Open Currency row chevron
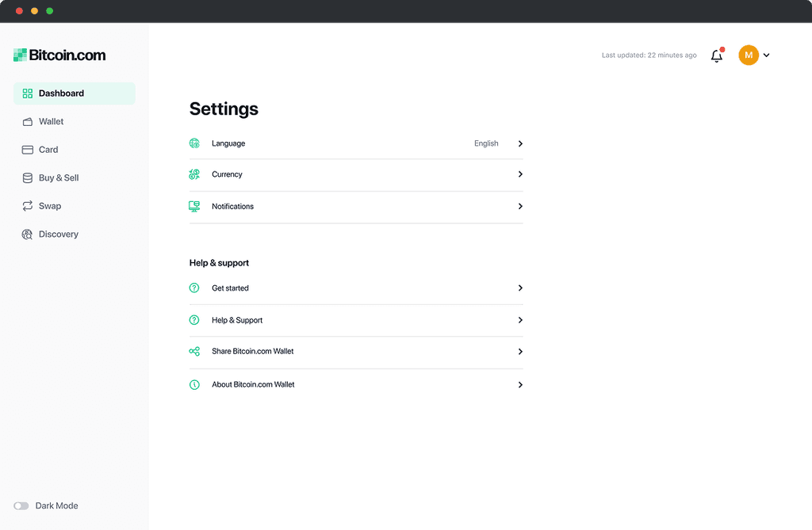 [520, 174]
